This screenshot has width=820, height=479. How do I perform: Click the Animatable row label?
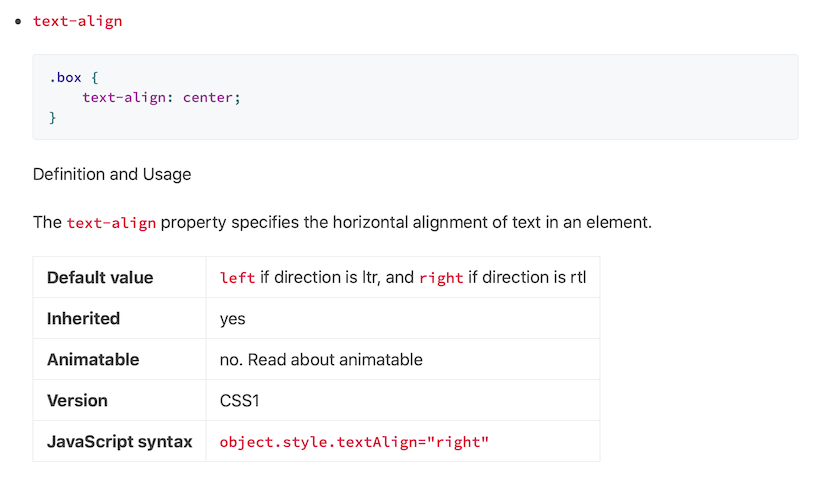(93, 359)
